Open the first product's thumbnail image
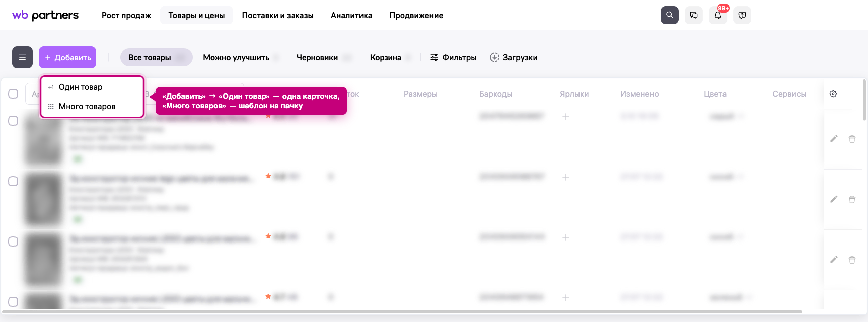868x322 pixels. (44, 139)
